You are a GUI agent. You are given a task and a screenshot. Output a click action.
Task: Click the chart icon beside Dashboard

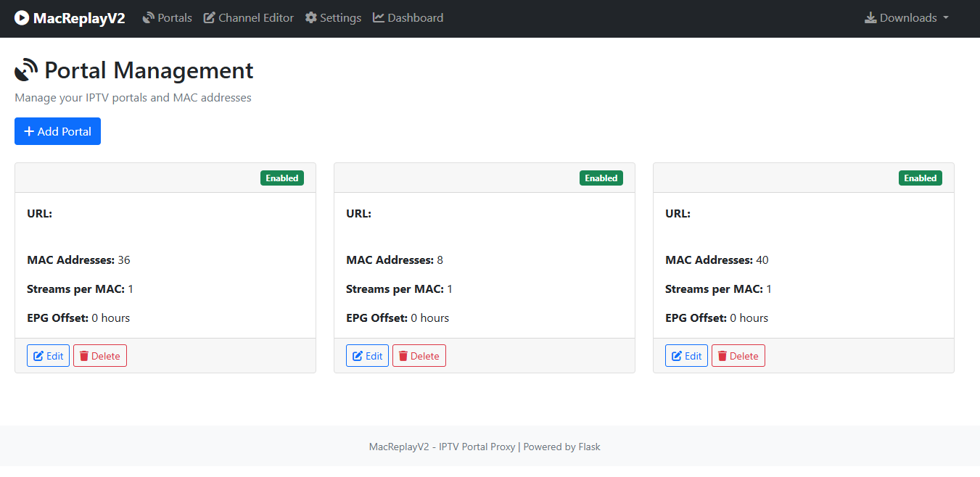click(x=379, y=17)
